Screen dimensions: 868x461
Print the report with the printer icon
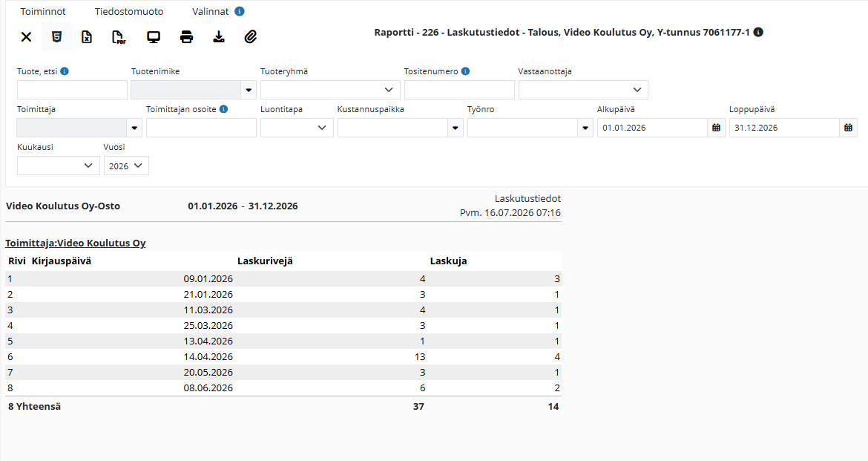point(186,37)
